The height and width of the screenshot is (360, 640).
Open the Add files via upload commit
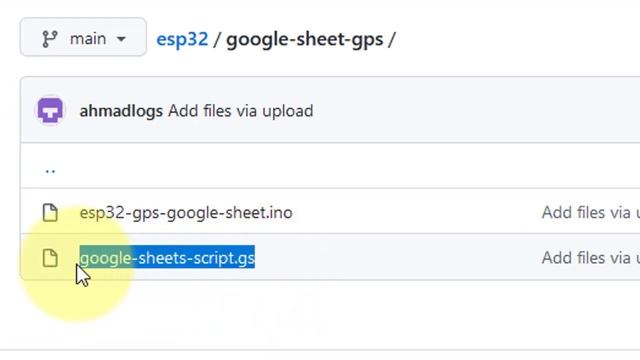241,111
